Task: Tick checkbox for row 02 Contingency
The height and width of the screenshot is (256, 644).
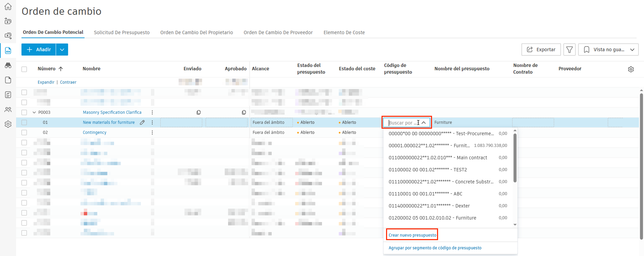Action: (24, 132)
